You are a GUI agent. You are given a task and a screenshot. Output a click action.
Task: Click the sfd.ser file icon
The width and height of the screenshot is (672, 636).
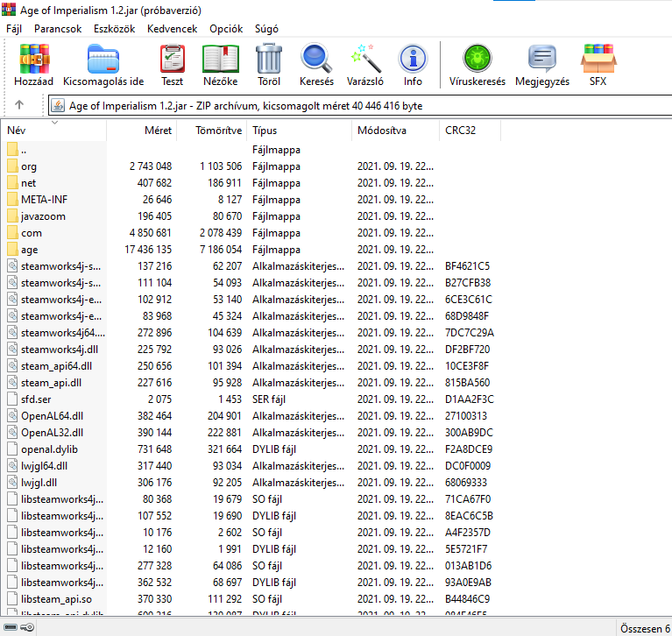(x=12, y=399)
